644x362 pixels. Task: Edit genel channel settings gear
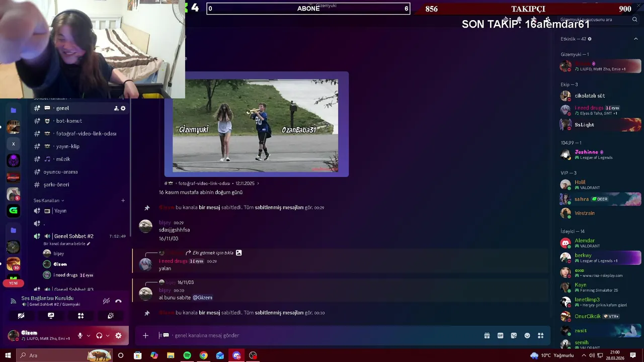(x=123, y=108)
